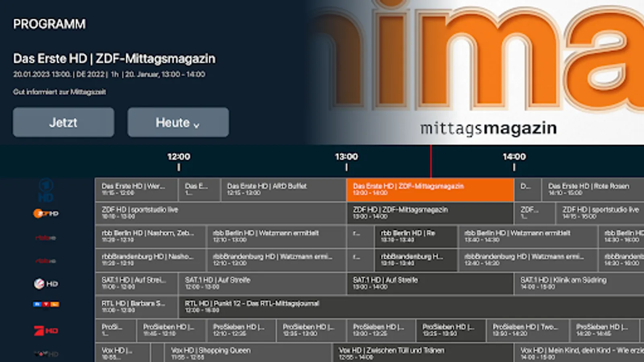Viewport: 644px width, 362px height.
Task: Open RTL HD | Punkt 12 - Das RTL-Mittagsjournal
Action: 411,307
